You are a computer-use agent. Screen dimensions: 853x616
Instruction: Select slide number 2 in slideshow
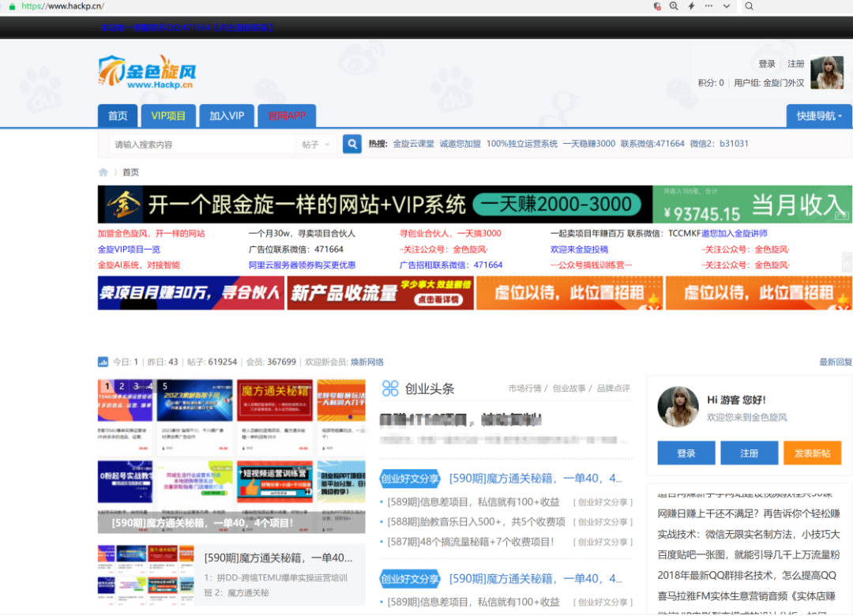coord(122,386)
